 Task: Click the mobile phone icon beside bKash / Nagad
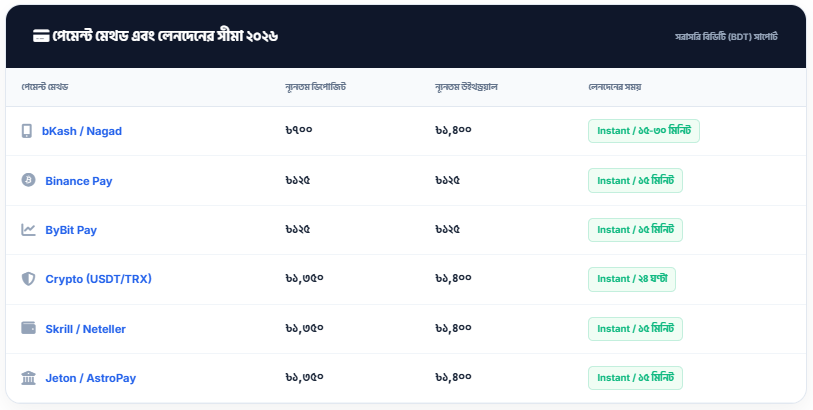pos(27,131)
